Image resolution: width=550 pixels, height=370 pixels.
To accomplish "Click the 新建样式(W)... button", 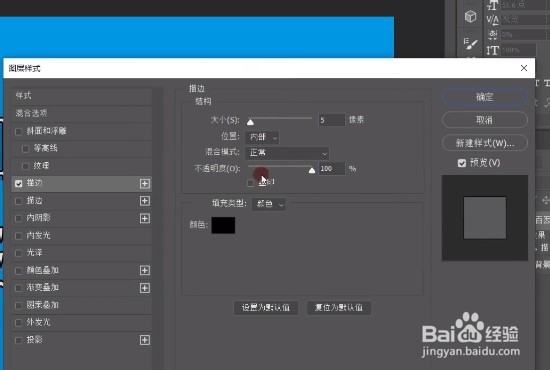I will pyautogui.click(x=484, y=143).
